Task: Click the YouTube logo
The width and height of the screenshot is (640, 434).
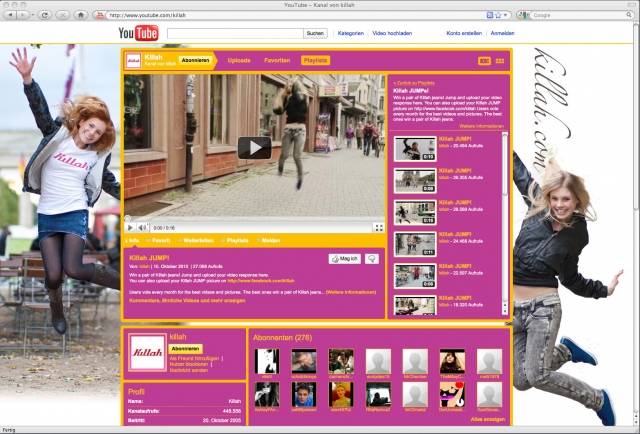Action: pyautogui.click(x=138, y=33)
